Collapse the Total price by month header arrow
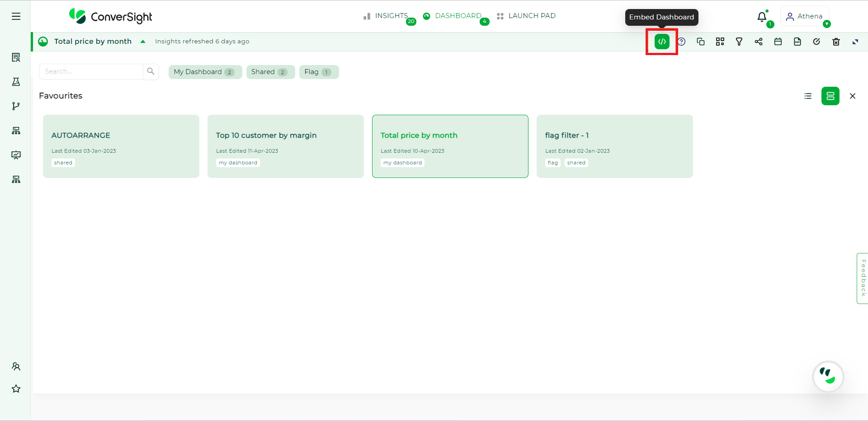 pos(143,41)
